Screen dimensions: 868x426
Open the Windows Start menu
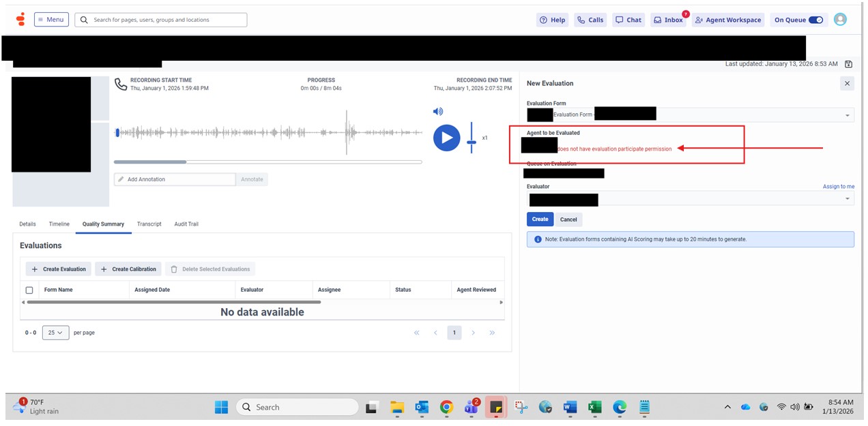(221, 407)
